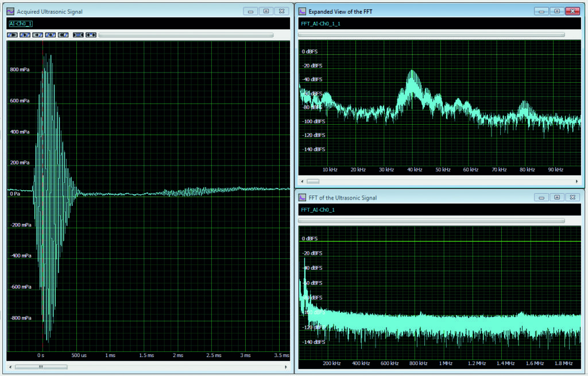Select the FFT_AI-Ch0_1 trace label
The image size is (588, 376).
click(317, 209)
